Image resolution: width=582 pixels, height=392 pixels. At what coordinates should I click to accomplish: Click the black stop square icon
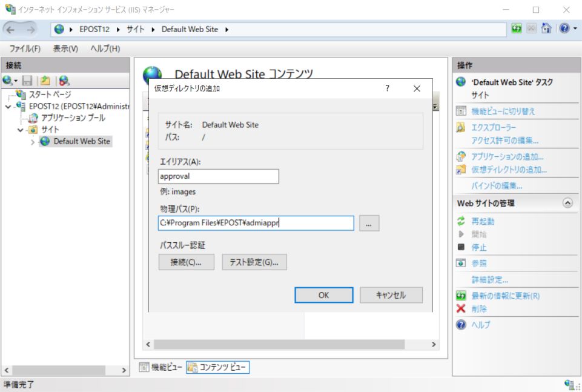tap(461, 247)
